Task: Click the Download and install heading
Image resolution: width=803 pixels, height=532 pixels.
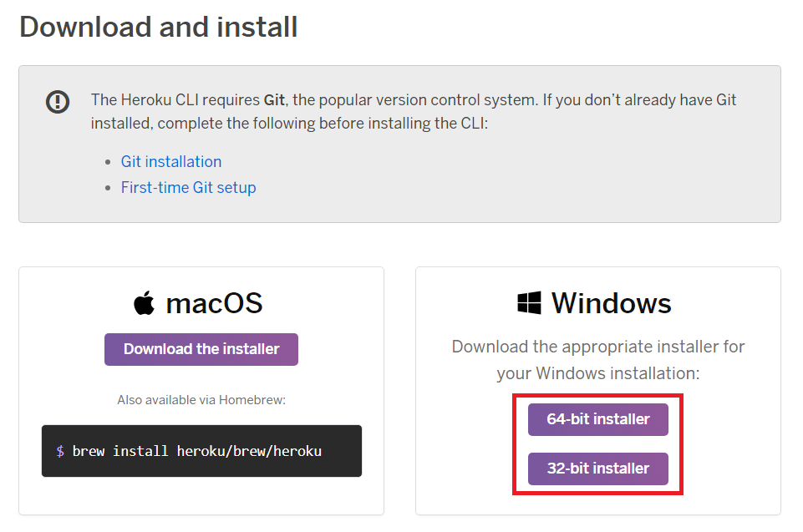Action: tap(158, 27)
